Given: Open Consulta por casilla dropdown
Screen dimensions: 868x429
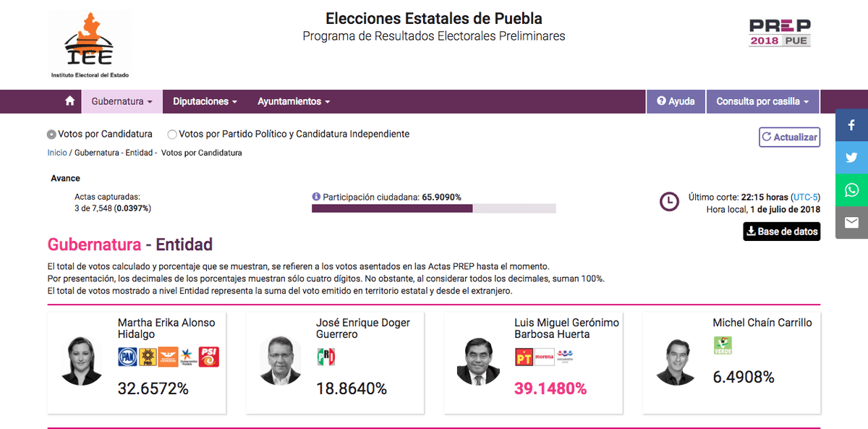Looking at the screenshot, I should pyautogui.click(x=762, y=101).
